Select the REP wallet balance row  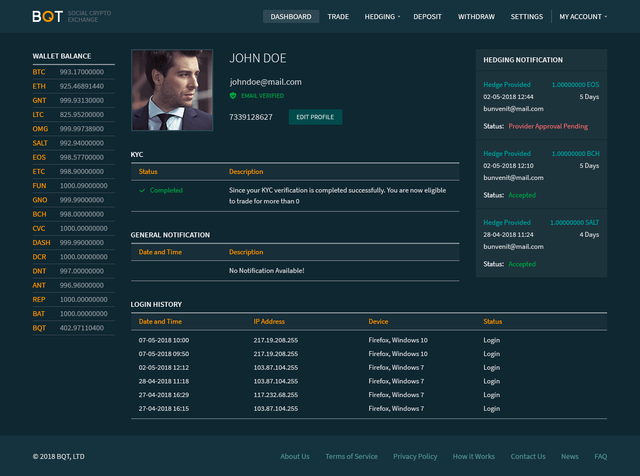73,300
